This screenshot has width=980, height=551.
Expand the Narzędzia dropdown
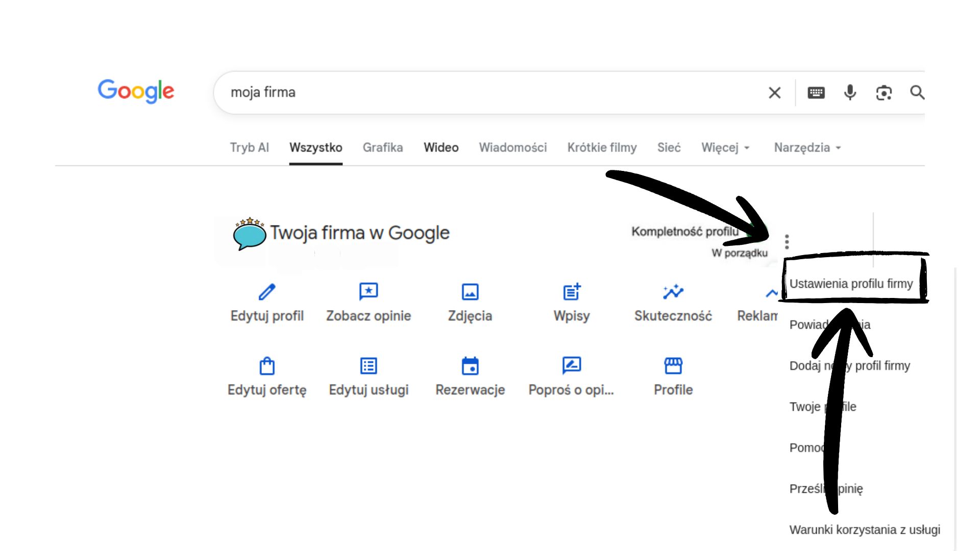click(807, 147)
